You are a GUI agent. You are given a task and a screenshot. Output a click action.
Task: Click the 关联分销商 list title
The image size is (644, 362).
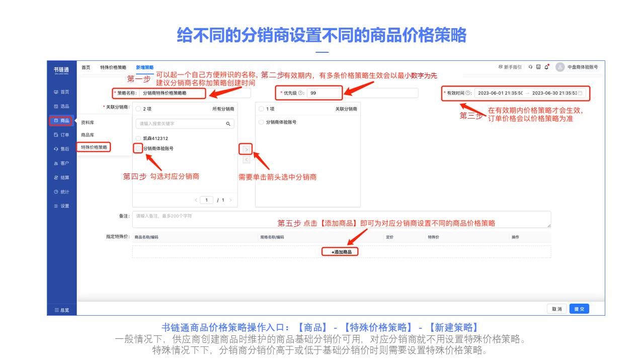pyautogui.click(x=346, y=109)
